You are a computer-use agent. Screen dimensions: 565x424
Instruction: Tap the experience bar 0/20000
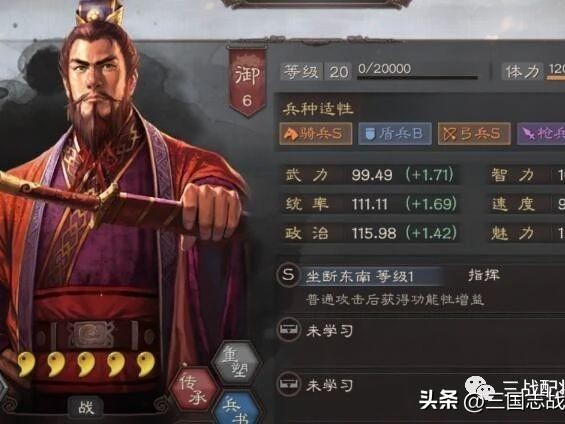(x=418, y=71)
